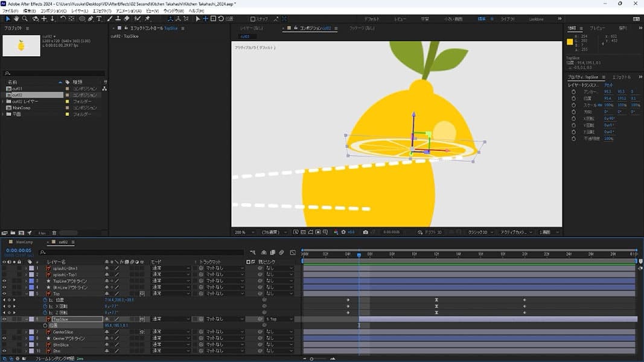This screenshot has height=362, width=644.
Task: Select the Type (T) tool
Action: [x=99, y=19]
